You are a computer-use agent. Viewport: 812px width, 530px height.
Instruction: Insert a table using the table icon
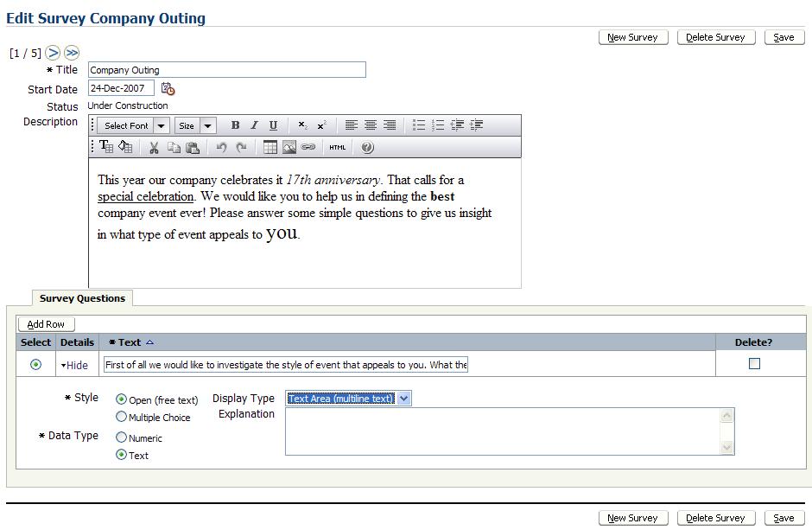tap(270, 148)
